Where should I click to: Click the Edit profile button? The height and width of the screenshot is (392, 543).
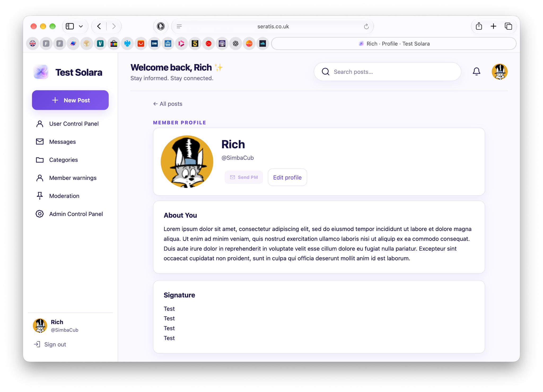pos(287,177)
